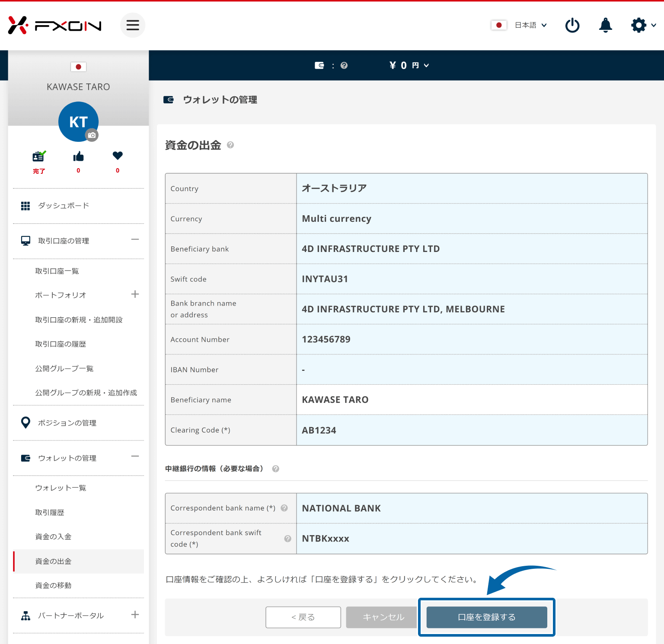
Task: Open ポジションの管理 in the sidebar
Action: pyautogui.click(x=67, y=423)
